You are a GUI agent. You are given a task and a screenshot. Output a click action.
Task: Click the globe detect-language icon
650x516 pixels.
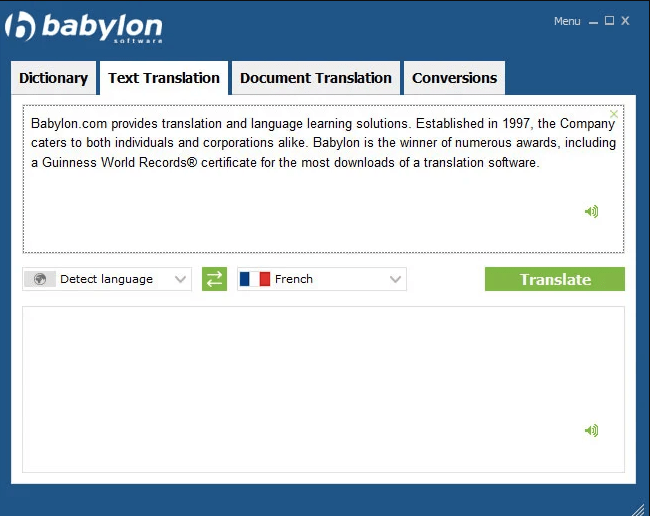pos(40,279)
